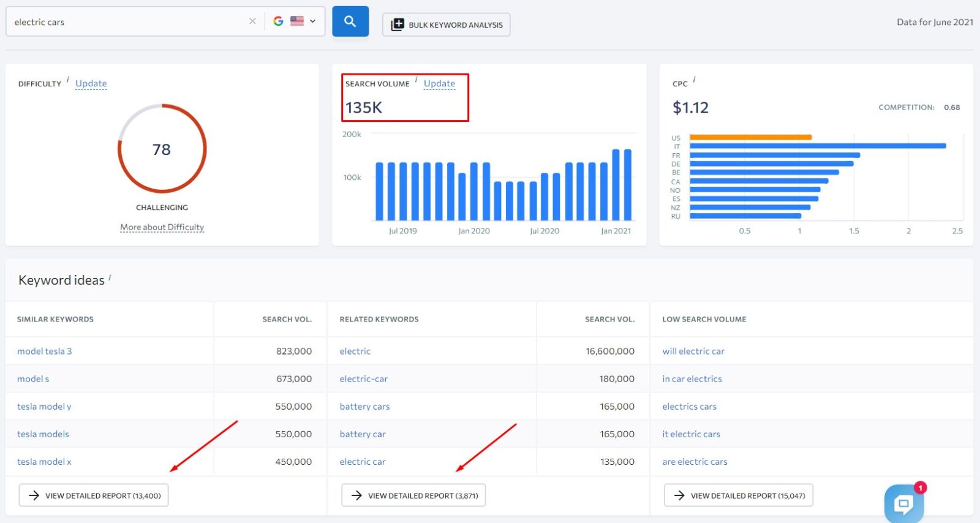Click the info icon beside Difficulty
The image size is (980, 523).
pyautogui.click(x=68, y=80)
